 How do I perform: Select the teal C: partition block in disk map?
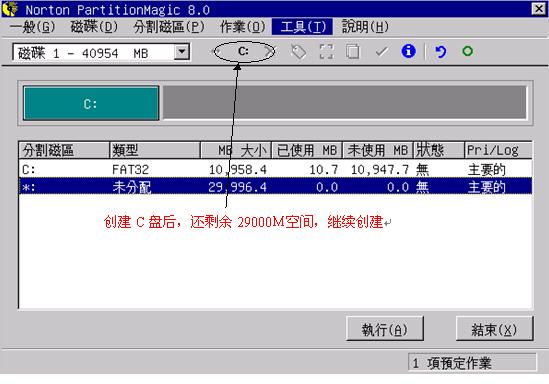[91, 103]
